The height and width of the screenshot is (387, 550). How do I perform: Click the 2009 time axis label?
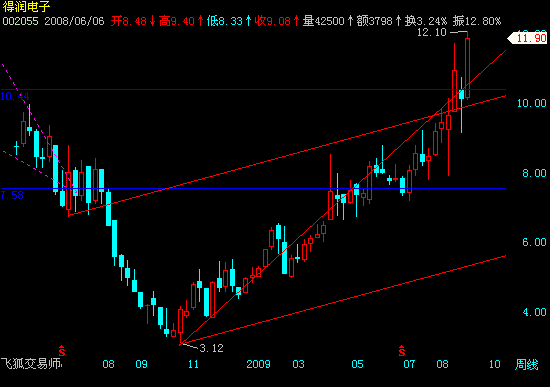(x=259, y=365)
